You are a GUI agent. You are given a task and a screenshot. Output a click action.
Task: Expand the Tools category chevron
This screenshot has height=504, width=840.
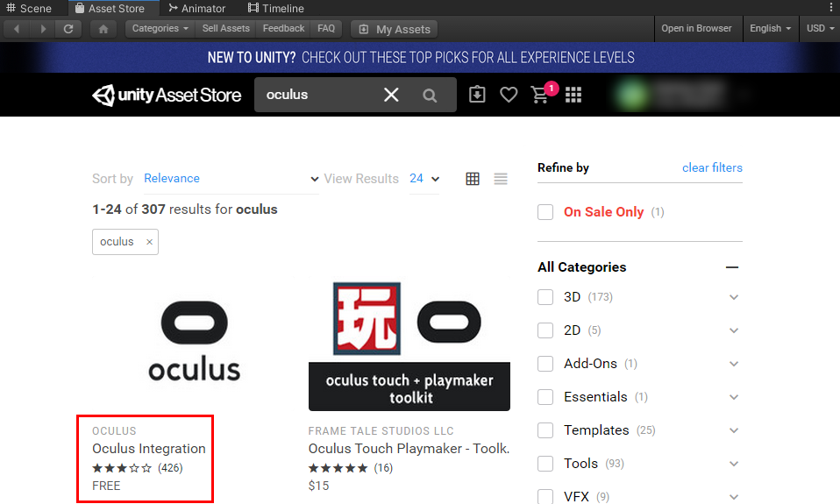click(734, 464)
